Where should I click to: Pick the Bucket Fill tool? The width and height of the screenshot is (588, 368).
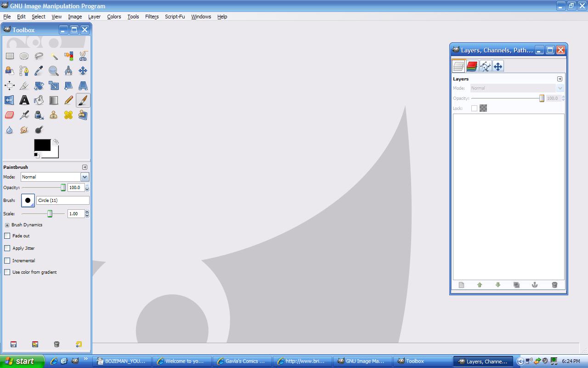click(x=39, y=100)
